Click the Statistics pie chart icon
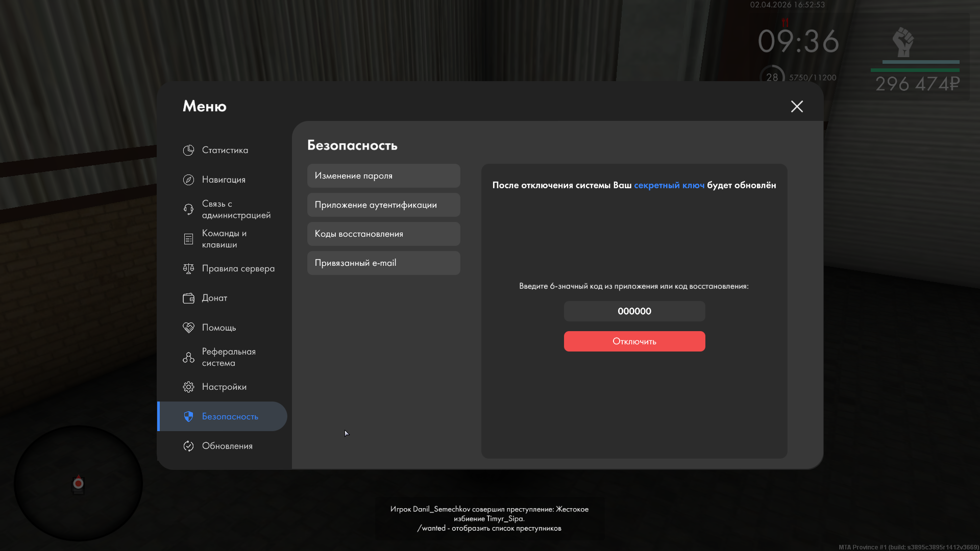 (188, 150)
